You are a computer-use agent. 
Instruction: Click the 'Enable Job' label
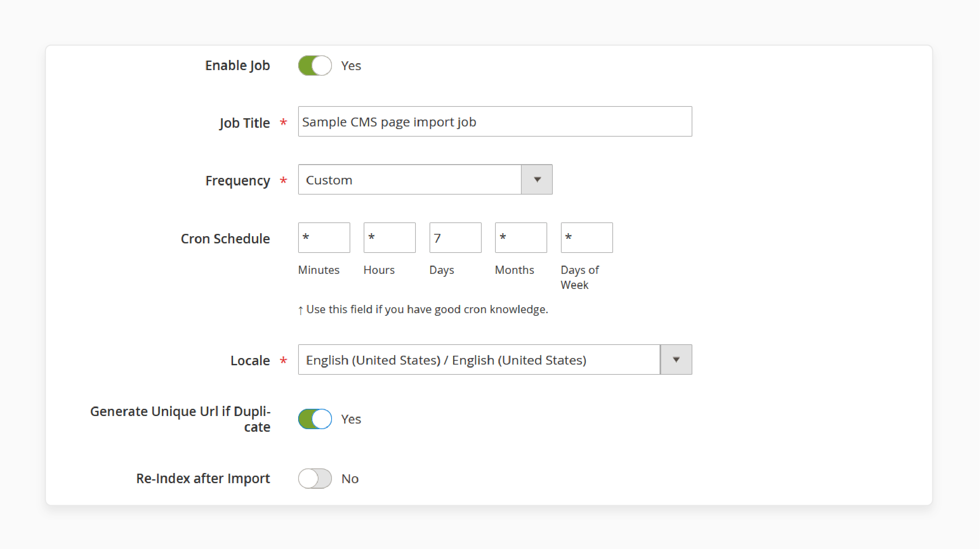238,66
